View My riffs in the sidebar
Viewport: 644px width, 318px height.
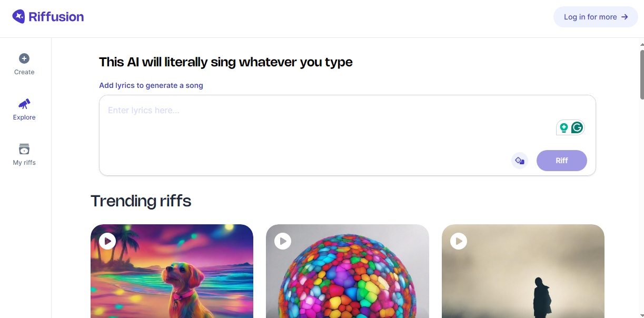(x=24, y=154)
